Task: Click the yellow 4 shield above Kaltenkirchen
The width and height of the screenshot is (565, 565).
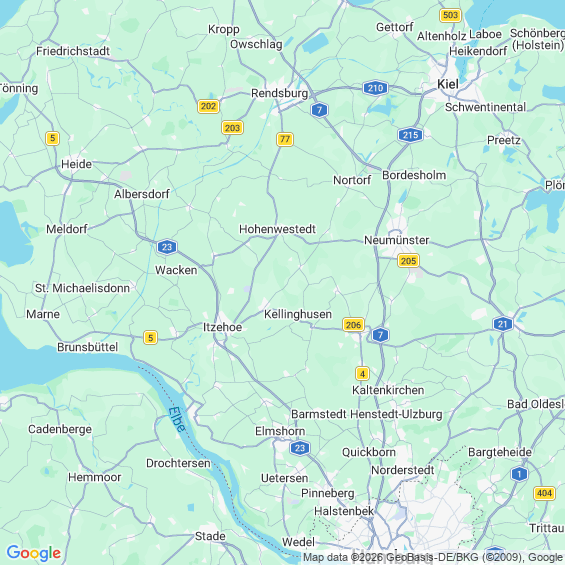Action: (x=362, y=374)
